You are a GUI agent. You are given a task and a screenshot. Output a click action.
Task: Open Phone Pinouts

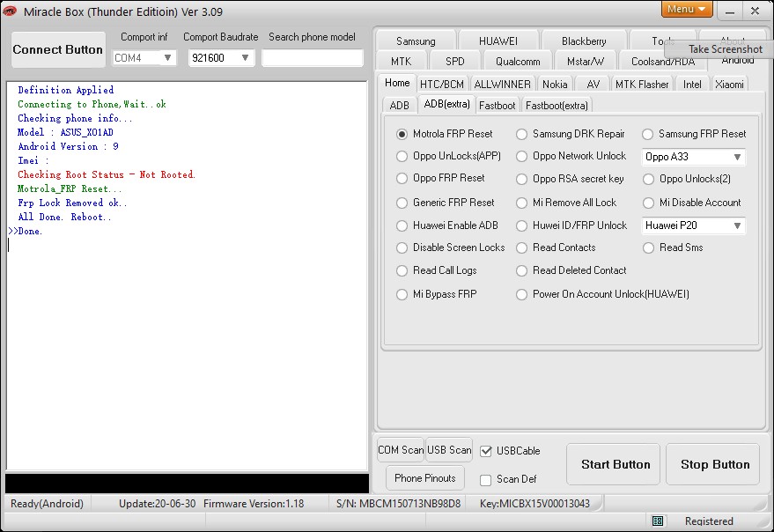pyautogui.click(x=425, y=477)
